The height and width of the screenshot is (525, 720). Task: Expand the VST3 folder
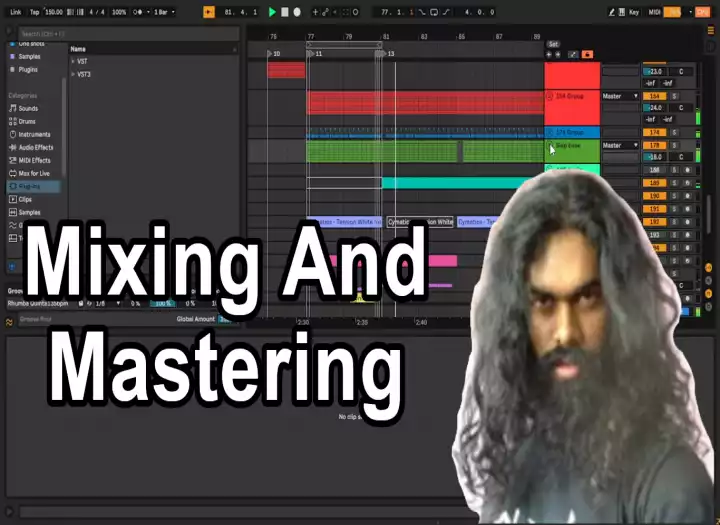(73, 74)
